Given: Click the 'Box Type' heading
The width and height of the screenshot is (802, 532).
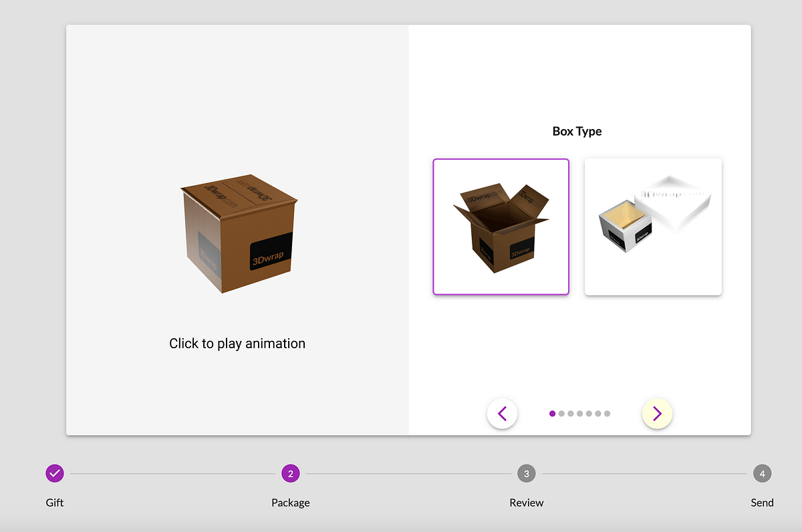Looking at the screenshot, I should click(x=577, y=132).
